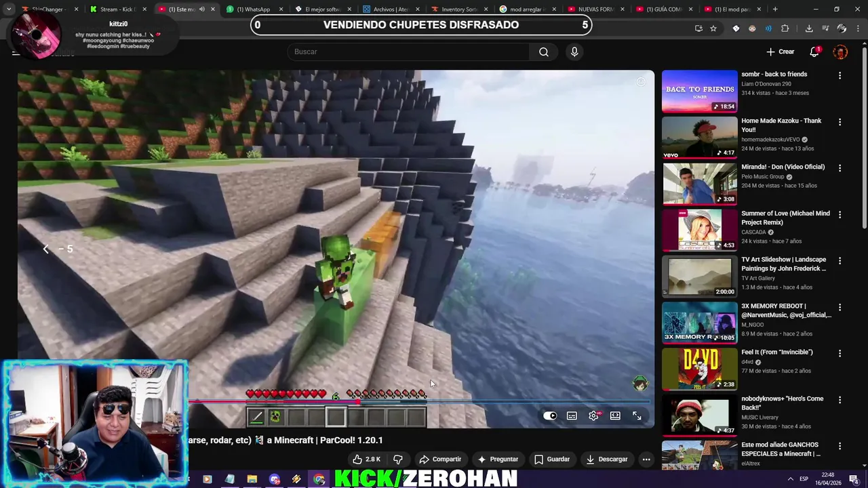Open the browser extensions puzzle icon
The image size is (868, 488).
[x=785, y=28]
